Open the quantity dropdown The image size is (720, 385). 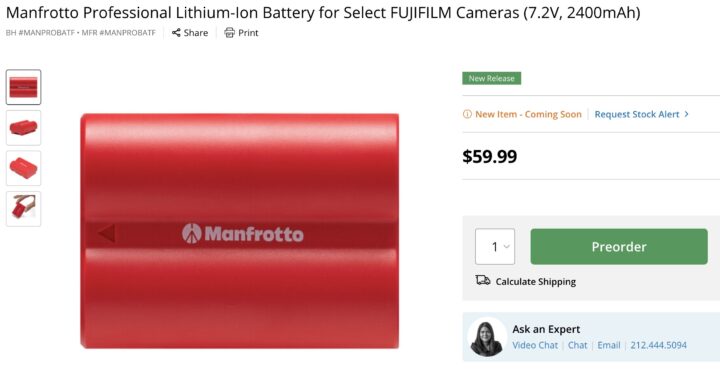(495, 247)
